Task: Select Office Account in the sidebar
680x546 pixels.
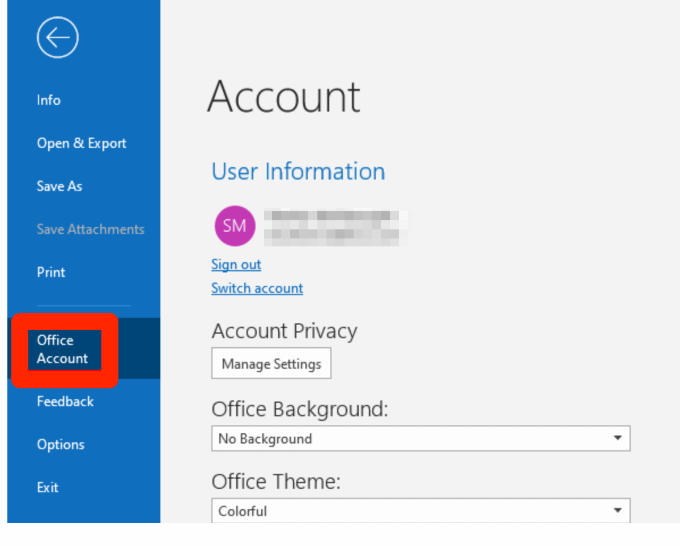Action: [63, 349]
